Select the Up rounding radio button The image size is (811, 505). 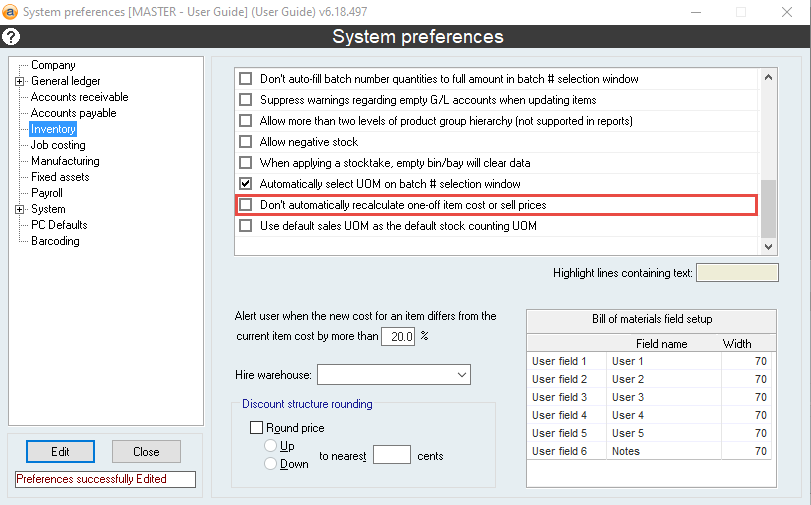pos(271,445)
